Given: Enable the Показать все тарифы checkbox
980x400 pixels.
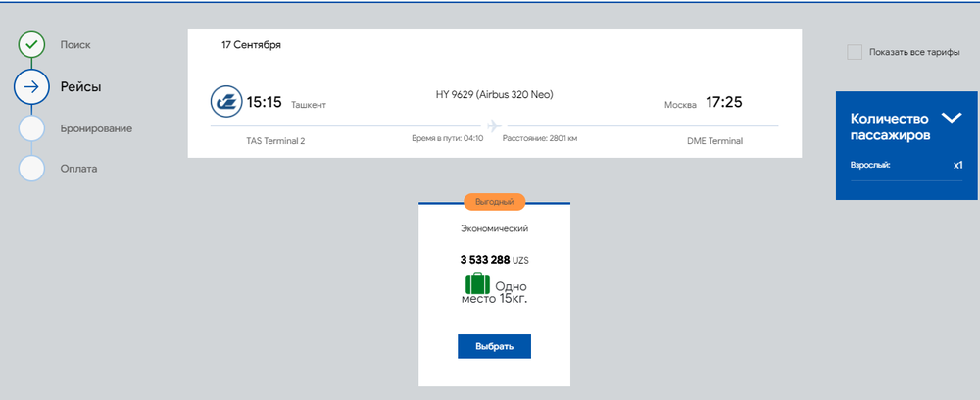Looking at the screenshot, I should (x=855, y=52).
